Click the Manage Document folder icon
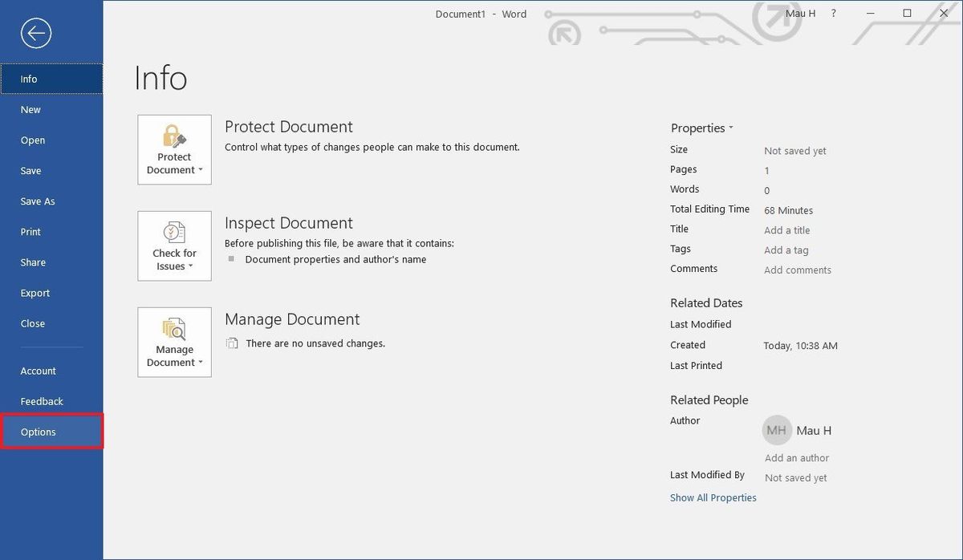Image resolution: width=963 pixels, height=560 pixels. pyautogui.click(x=174, y=329)
